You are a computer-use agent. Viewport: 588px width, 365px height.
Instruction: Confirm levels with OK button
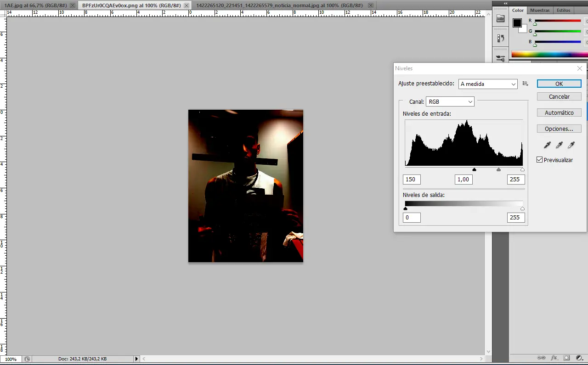click(559, 84)
